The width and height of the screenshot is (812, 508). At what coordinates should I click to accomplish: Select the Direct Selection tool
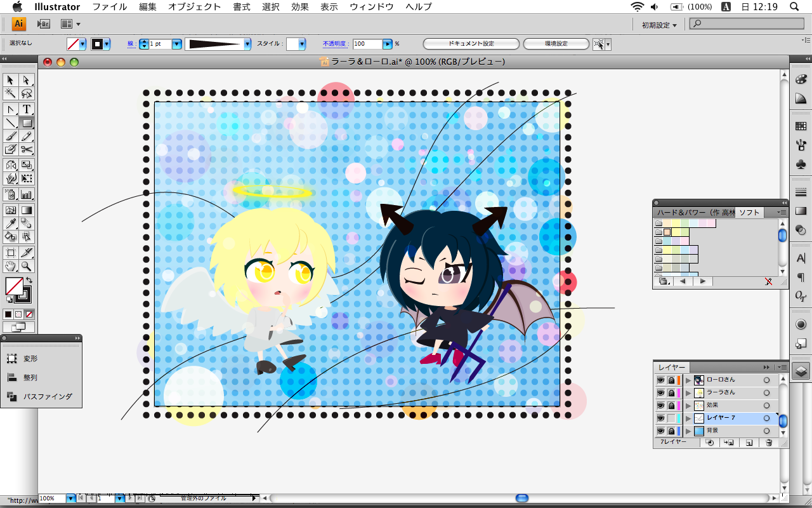tap(27, 80)
